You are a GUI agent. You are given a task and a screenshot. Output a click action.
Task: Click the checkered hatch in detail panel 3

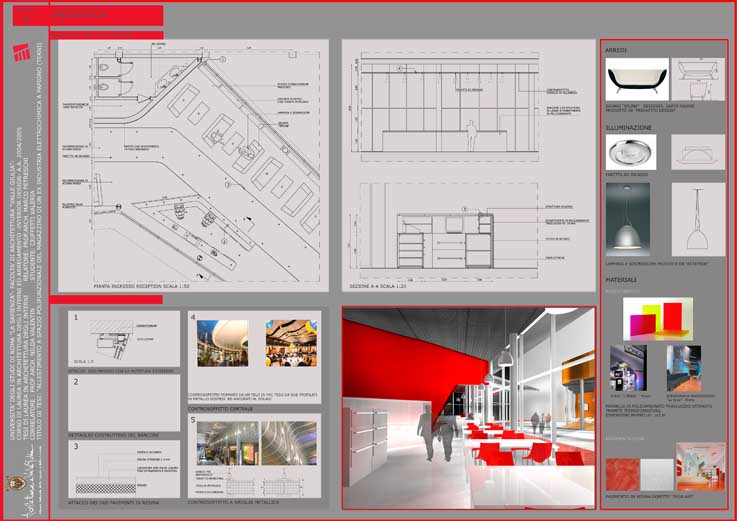tap(106, 489)
